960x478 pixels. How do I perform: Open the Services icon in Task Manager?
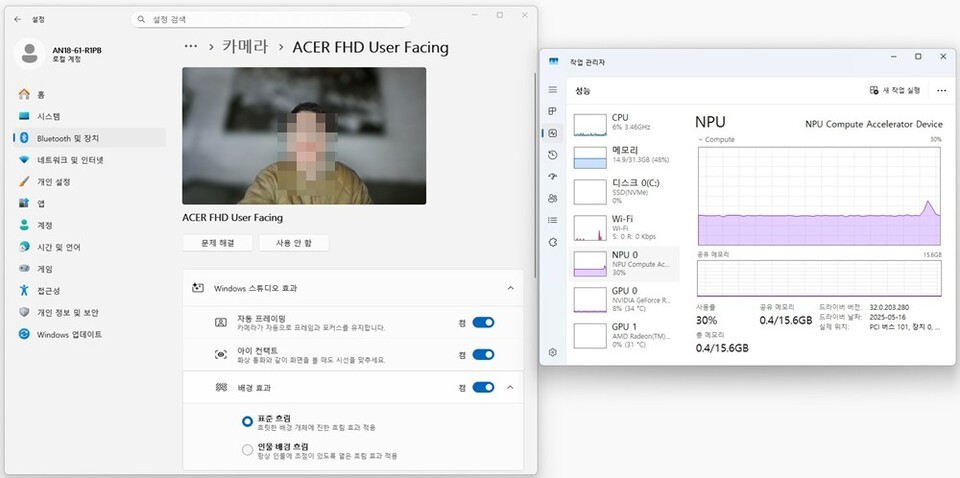[x=553, y=242]
